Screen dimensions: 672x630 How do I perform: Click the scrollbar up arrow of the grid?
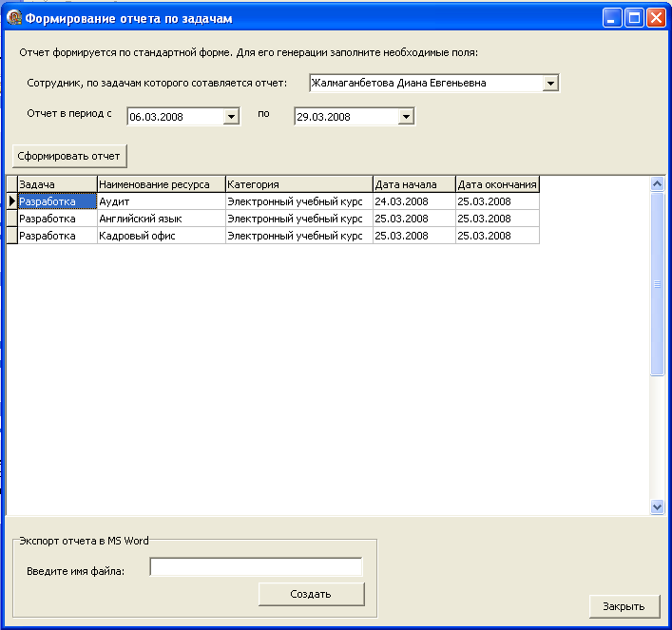tap(657, 183)
